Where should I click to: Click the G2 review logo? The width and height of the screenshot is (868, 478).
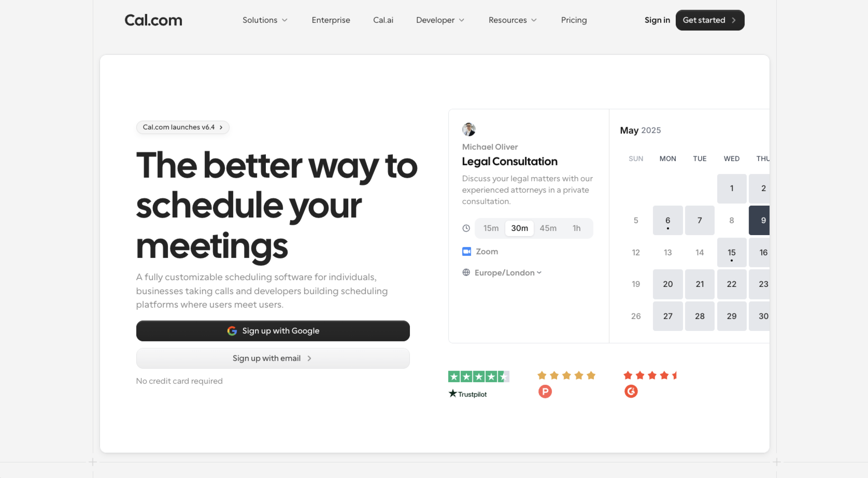631,392
